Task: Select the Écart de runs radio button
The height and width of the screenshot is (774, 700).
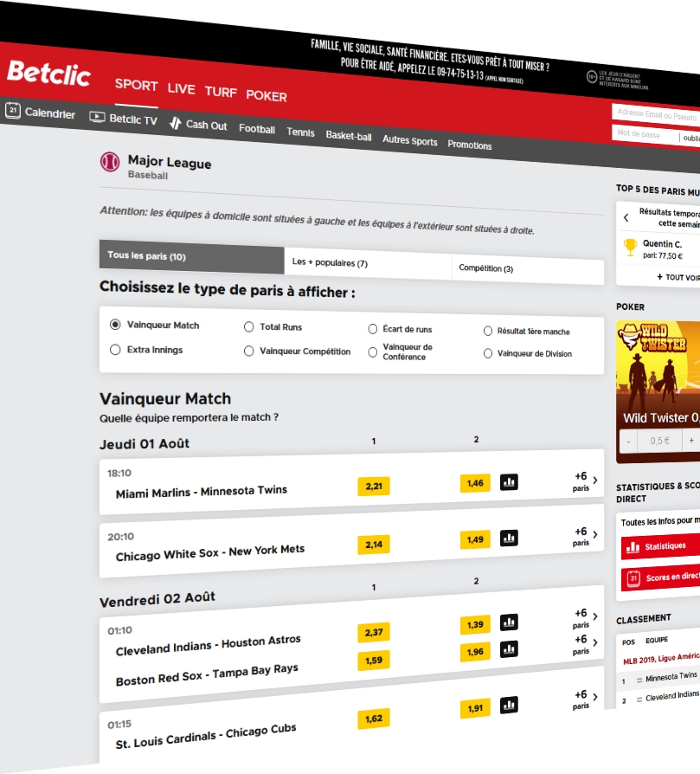Action: (x=373, y=329)
